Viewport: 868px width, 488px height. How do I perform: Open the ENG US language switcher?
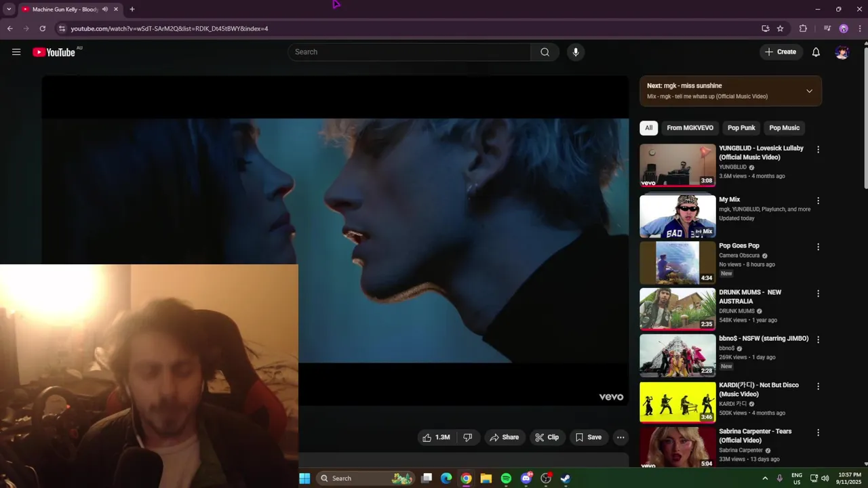(x=797, y=479)
